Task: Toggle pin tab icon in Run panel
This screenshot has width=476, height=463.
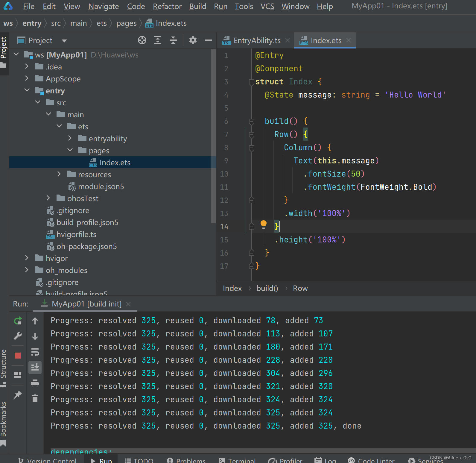Action: 18,395
